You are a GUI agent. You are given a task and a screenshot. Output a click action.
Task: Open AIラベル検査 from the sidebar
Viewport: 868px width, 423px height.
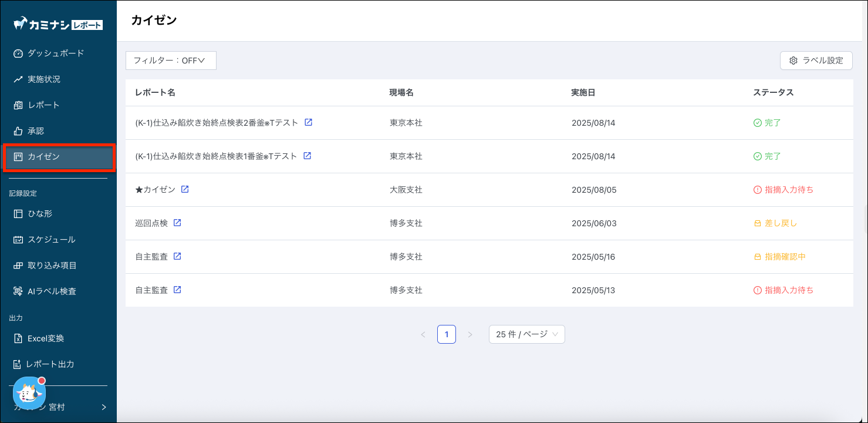tap(52, 291)
